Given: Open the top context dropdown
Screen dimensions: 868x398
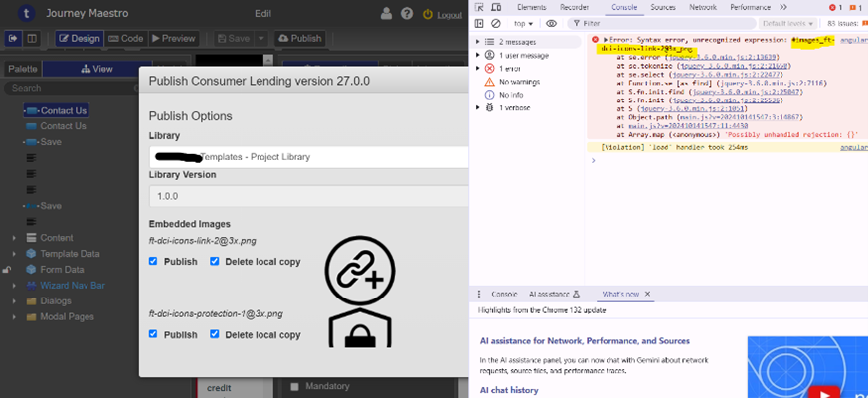Looking at the screenshot, I should coord(523,23).
